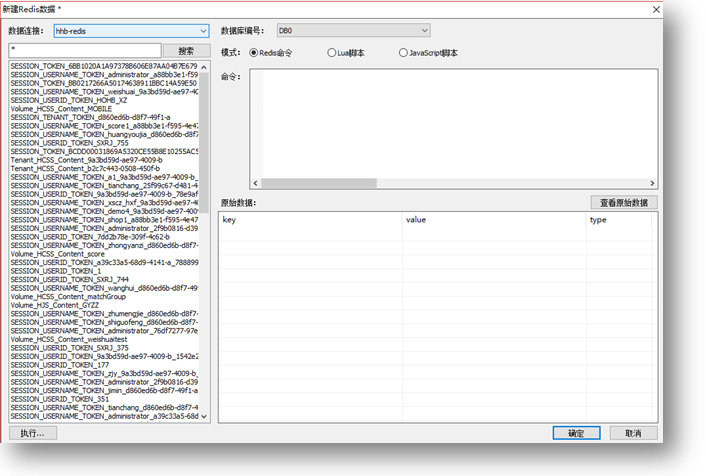Click the type column header
The height and width of the screenshot is (476, 706).
coord(618,220)
